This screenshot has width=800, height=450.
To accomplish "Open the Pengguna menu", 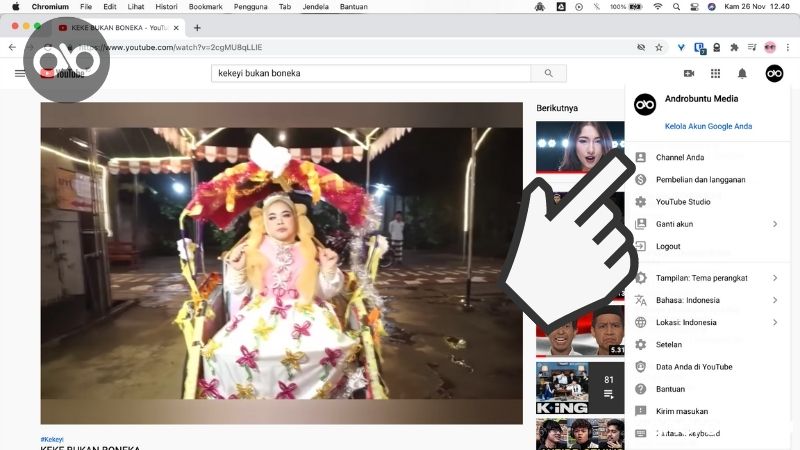I will 251,7.
